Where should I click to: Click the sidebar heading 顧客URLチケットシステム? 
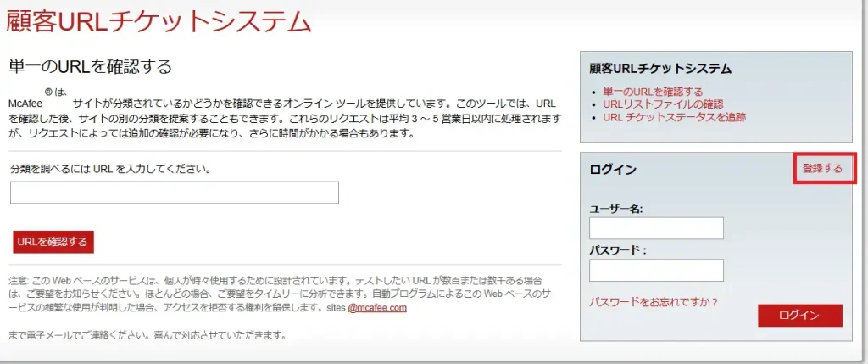pos(661,69)
